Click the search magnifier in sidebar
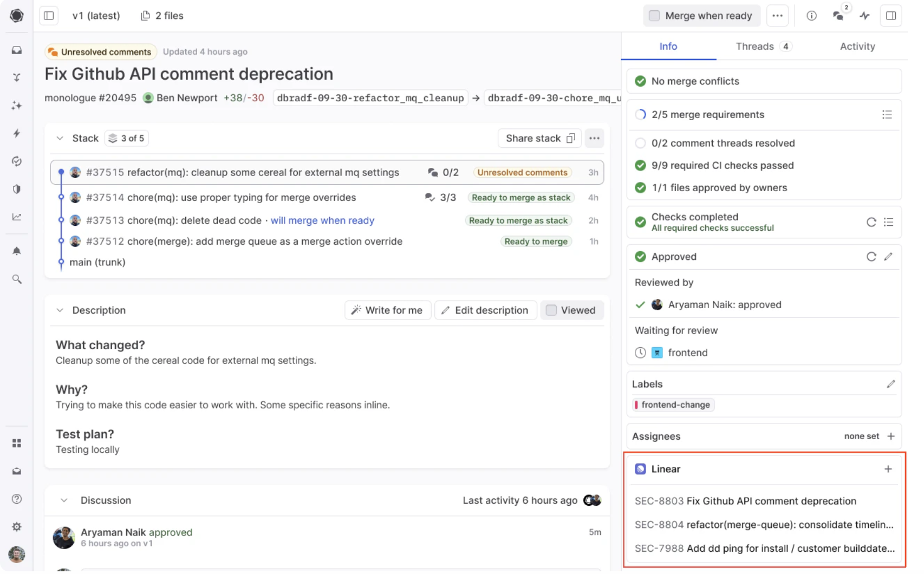 [17, 279]
